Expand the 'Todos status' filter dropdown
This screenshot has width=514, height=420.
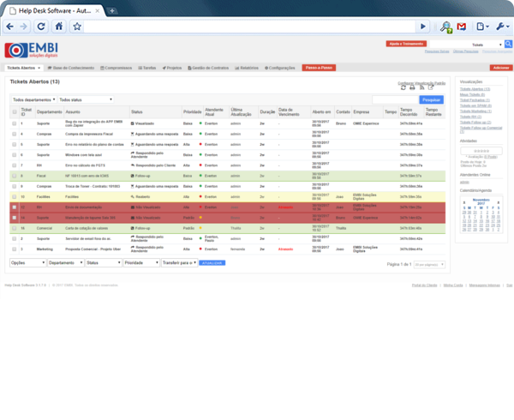coord(86,99)
